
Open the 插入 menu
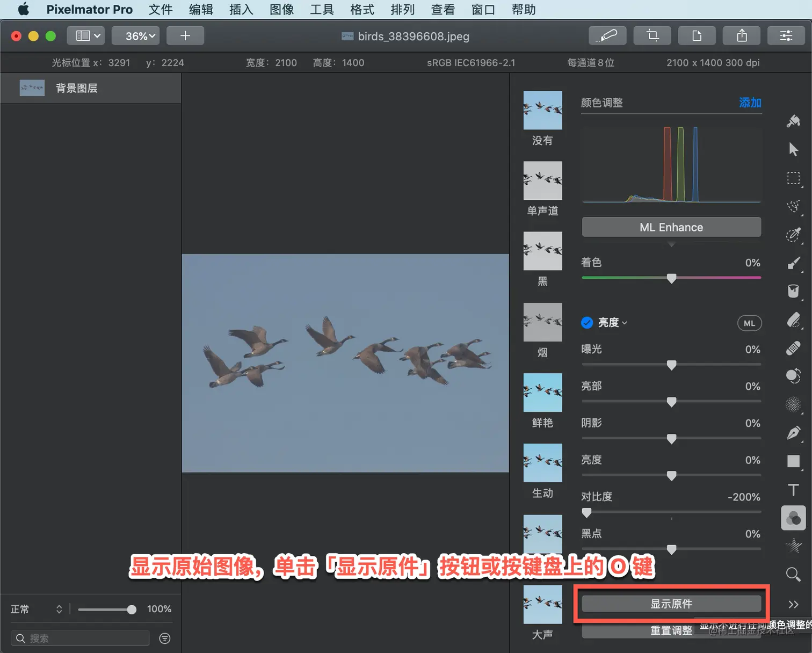(x=241, y=10)
